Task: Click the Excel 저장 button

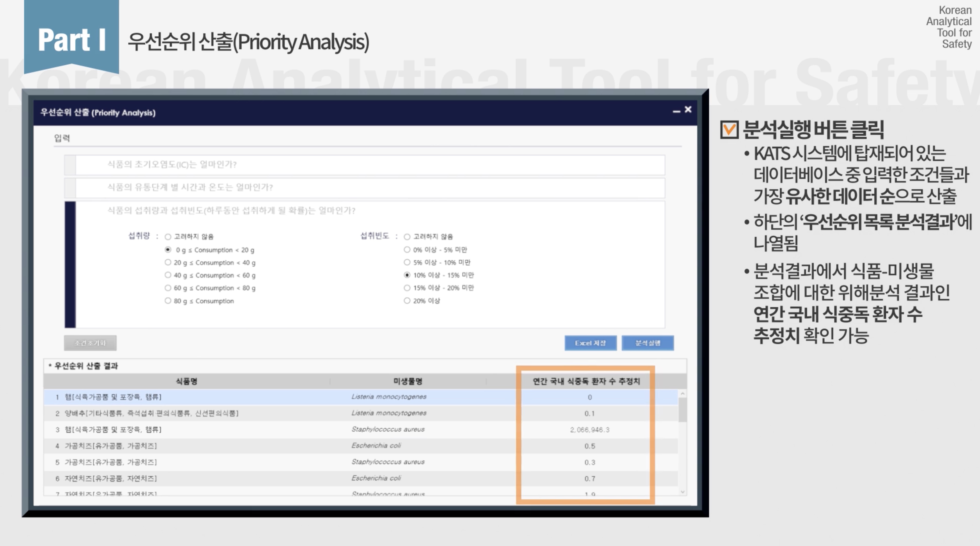Action: [590, 343]
